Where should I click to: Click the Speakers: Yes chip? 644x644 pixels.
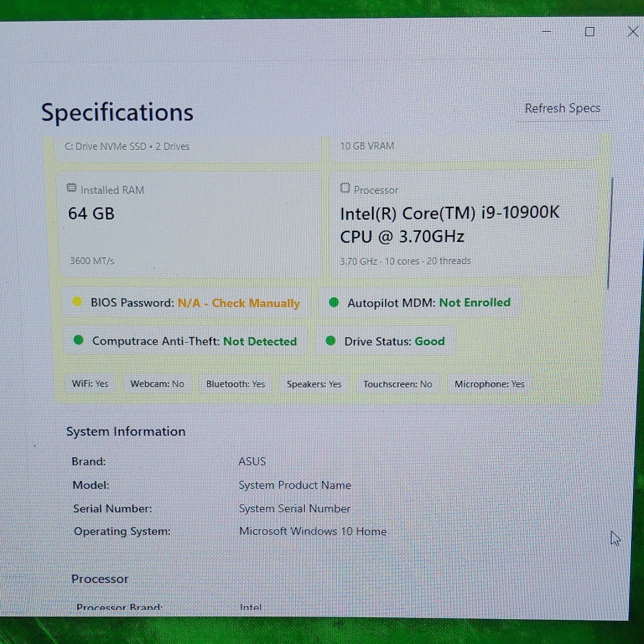click(314, 384)
